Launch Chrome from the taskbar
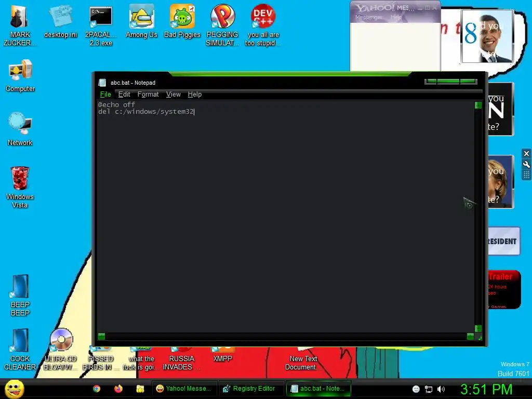This screenshot has width=532, height=399. point(97,389)
